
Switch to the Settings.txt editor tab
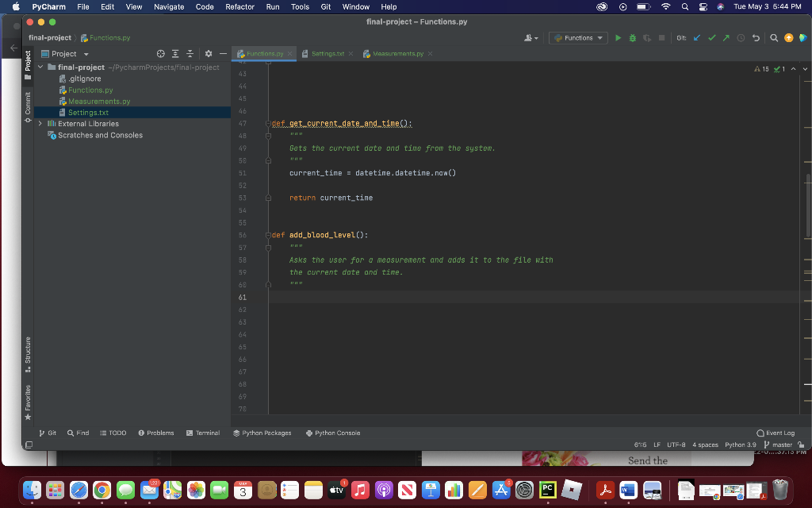(x=327, y=55)
